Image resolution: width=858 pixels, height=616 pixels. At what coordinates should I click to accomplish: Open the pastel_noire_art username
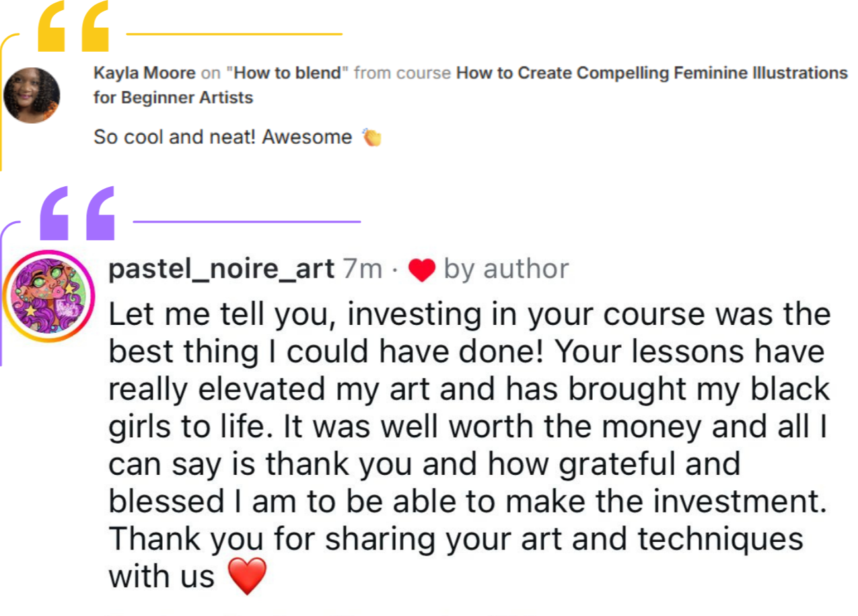221,270
